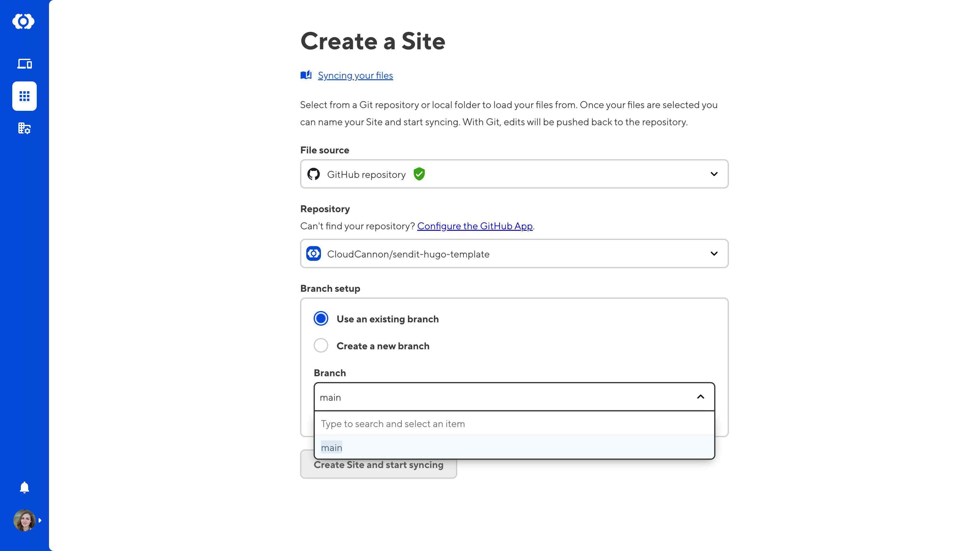This screenshot has width=980, height=551.
Task: Select the 'Use an existing branch' radio button
Action: pos(321,319)
